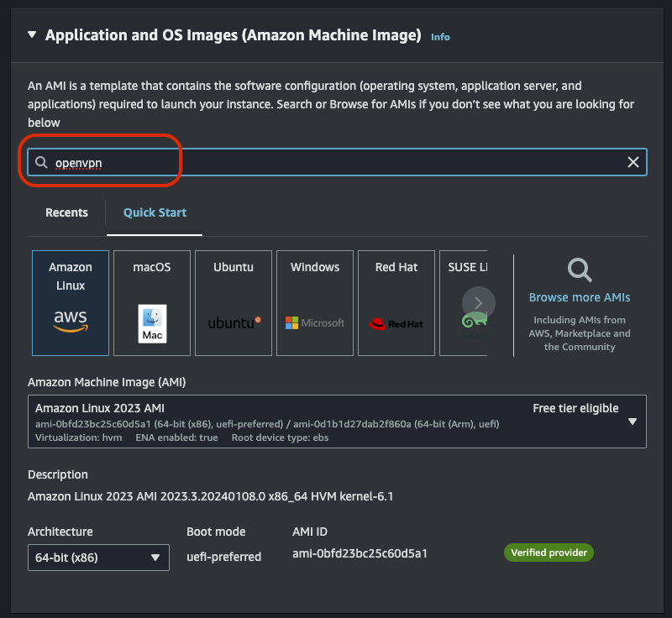
Task: Open the Amazon Linux 2023 AMI dropdown
Action: 337,422
